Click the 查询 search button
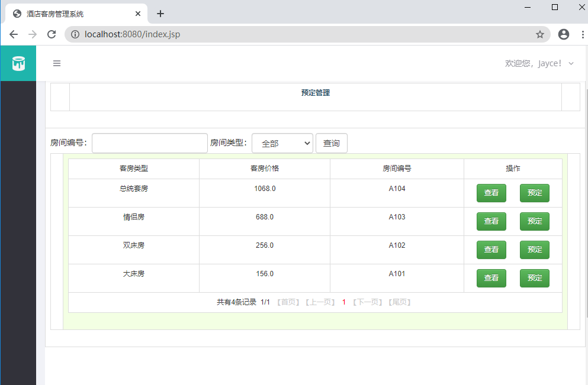This screenshot has height=385, width=588. [x=332, y=143]
